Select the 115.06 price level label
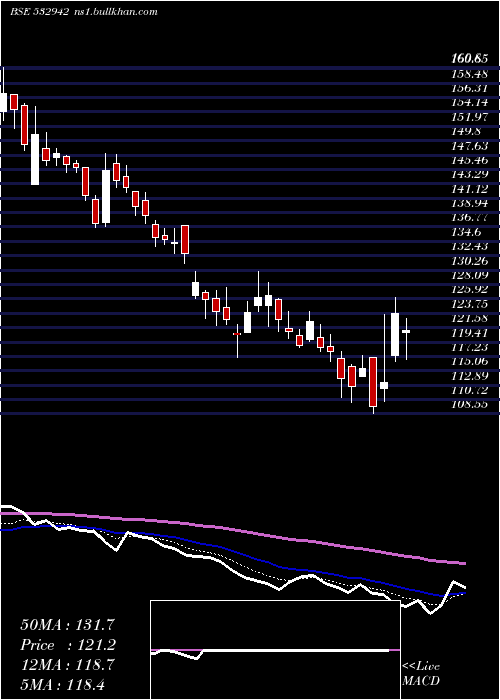Image resolution: width=500 pixels, height=700 pixels. coord(469,362)
